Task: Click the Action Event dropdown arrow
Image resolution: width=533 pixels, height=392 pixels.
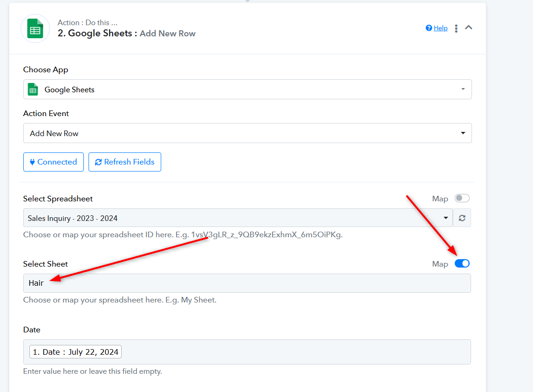Action: pos(463,133)
